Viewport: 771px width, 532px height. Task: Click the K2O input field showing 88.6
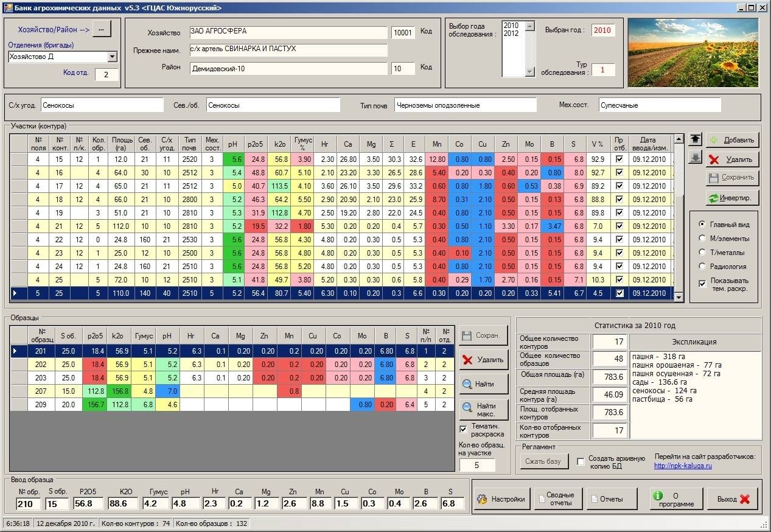pos(124,503)
